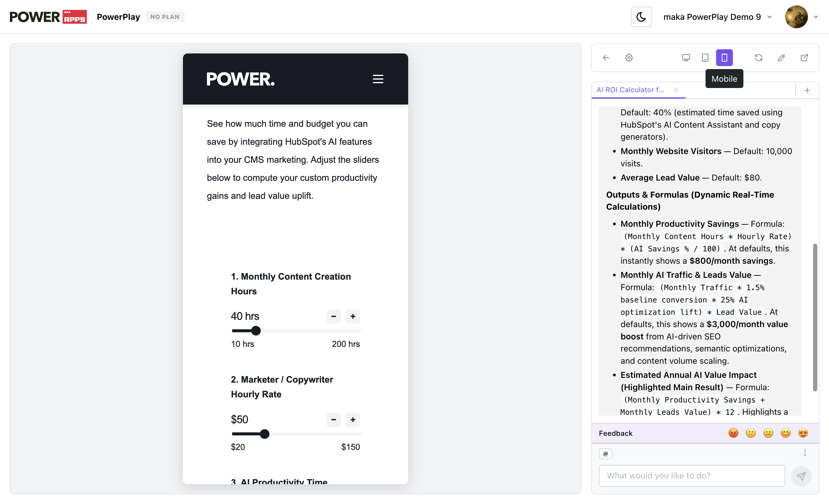Select the AI ROI Calculator tab

[x=630, y=90]
